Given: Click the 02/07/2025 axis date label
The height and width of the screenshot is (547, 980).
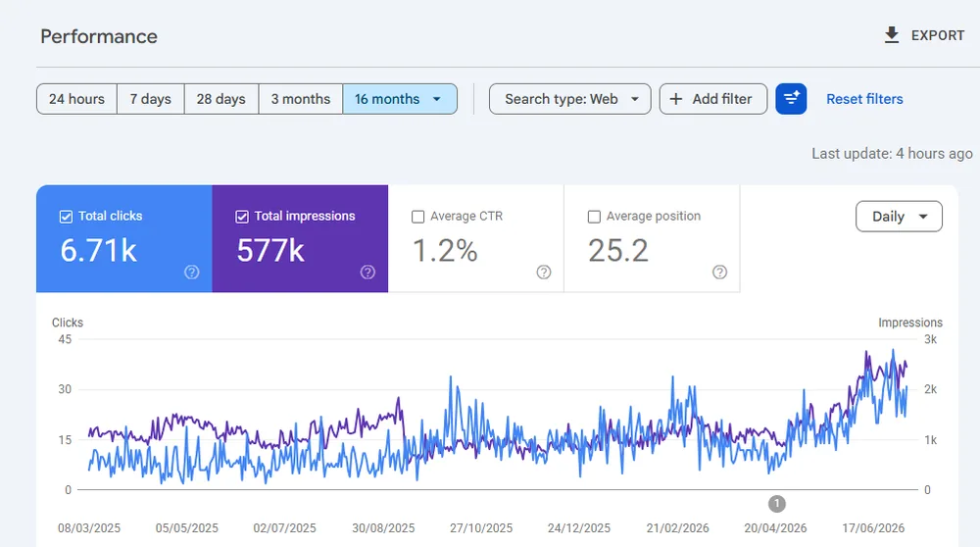Looking at the screenshot, I should coord(284,528).
